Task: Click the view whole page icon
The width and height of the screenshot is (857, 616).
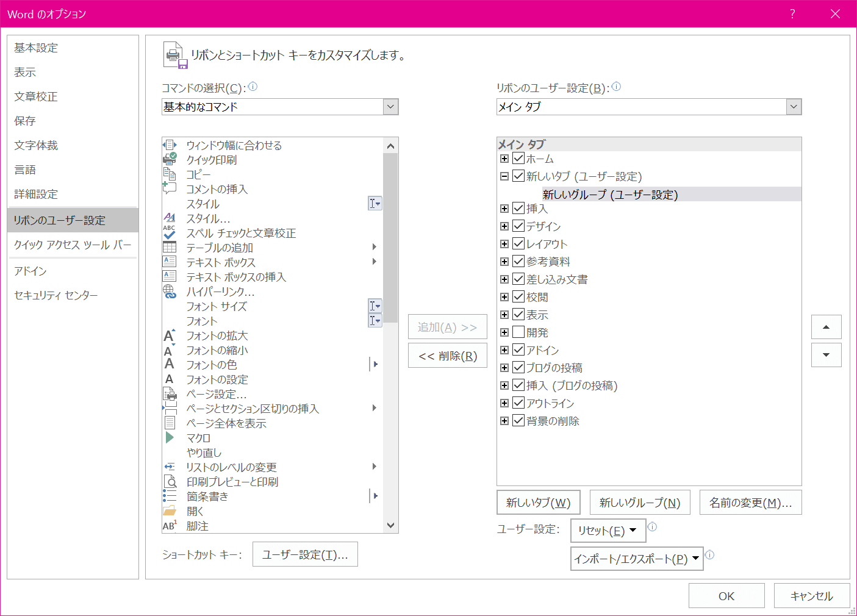Action: pyautogui.click(x=170, y=423)
